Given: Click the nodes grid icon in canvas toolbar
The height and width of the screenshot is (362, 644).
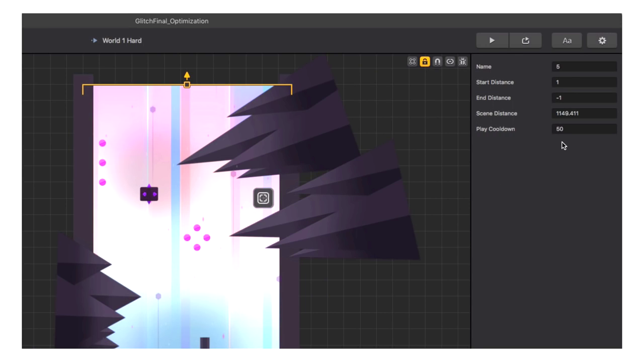Looking at the screenshot, I should tap(413, 62).
